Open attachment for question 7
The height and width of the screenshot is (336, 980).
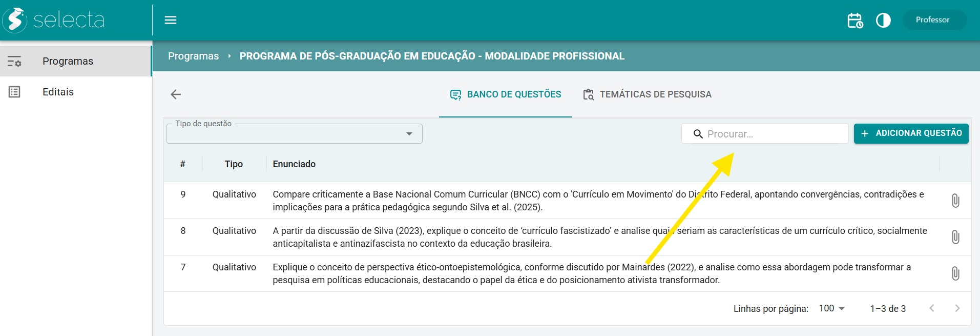point(955,273)
